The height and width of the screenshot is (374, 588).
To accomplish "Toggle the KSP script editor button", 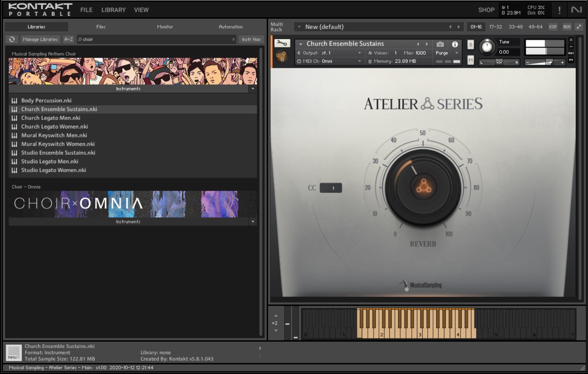I will pos(553,27).
